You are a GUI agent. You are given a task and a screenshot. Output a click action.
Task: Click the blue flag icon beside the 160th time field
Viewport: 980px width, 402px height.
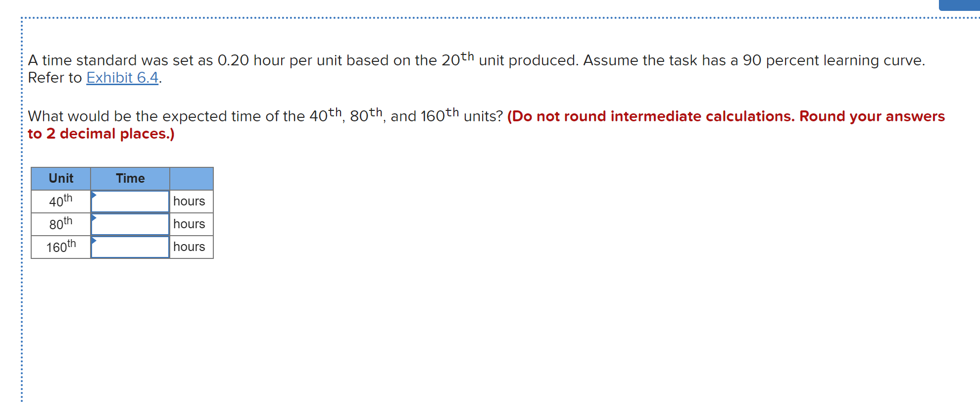click(x=94, y=241)
